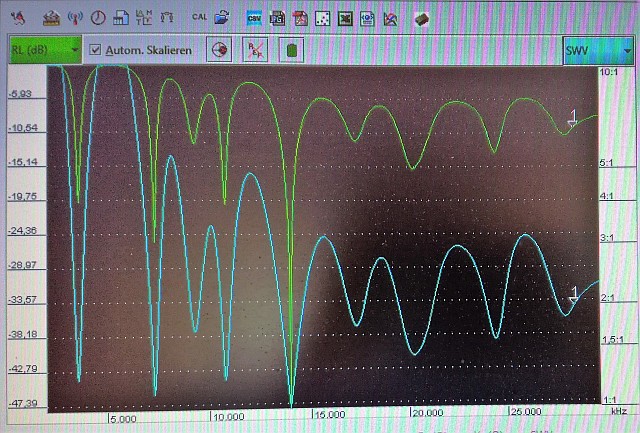The image size is (640, 433).
Task: Click the Excel export icon
Action: (345, 17)
